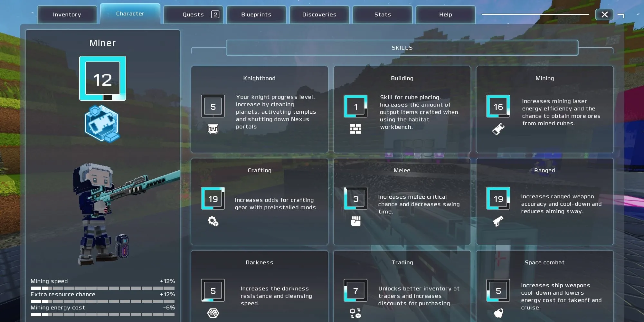644x322 pixels.
Task: Select the character level 12 box
Action: (103, 78)
